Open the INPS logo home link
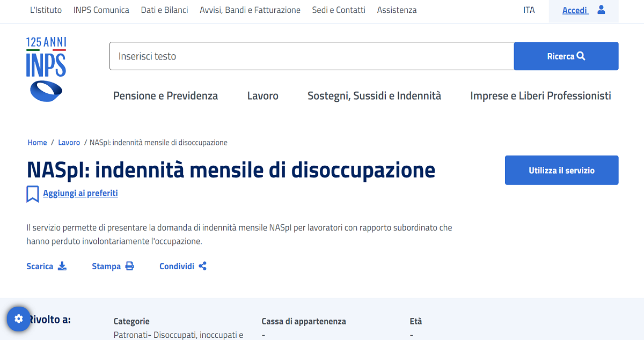 (46, 69)
